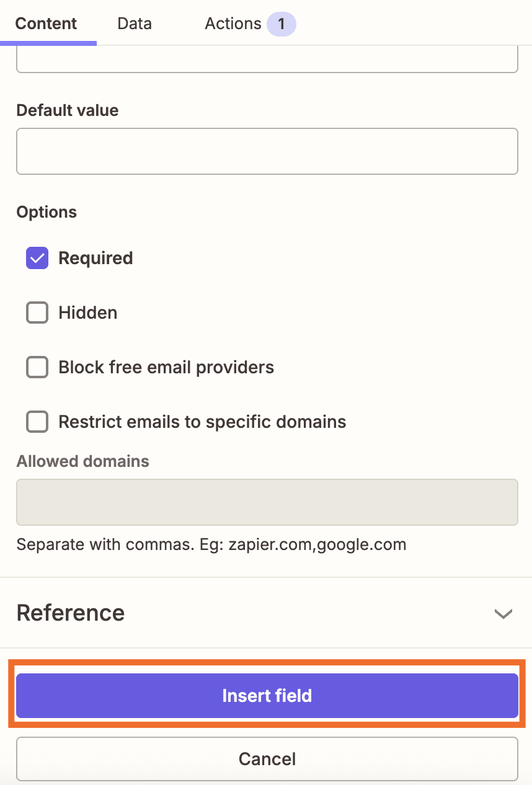The height and width of the screenshot is (785, 532).
Task: Click the chevron next to Reference
Action: 503,613
